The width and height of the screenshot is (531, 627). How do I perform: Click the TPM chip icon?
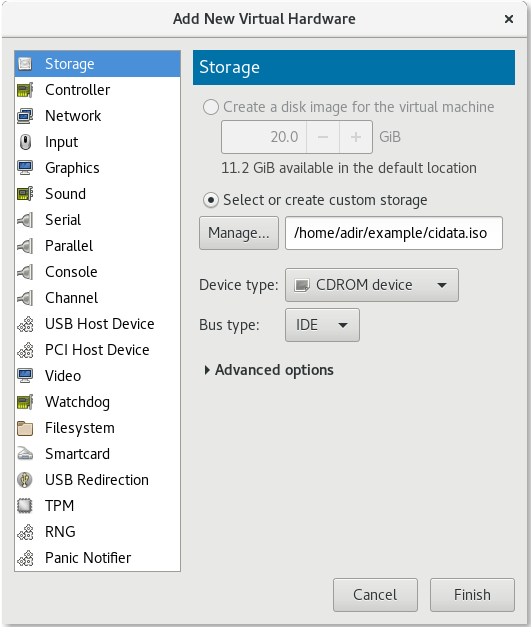pos(25,505)
